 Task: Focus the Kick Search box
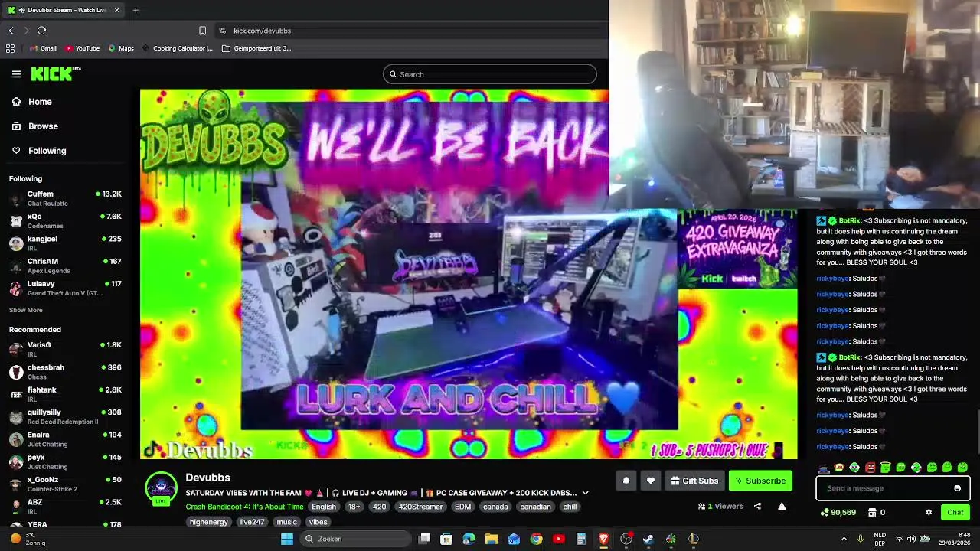coord(490,74)
